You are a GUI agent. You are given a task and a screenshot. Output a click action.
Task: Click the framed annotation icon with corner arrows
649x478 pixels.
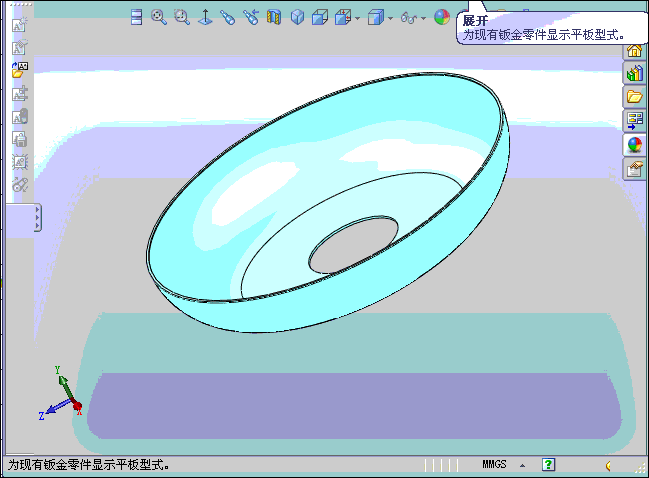coord(19,162)
